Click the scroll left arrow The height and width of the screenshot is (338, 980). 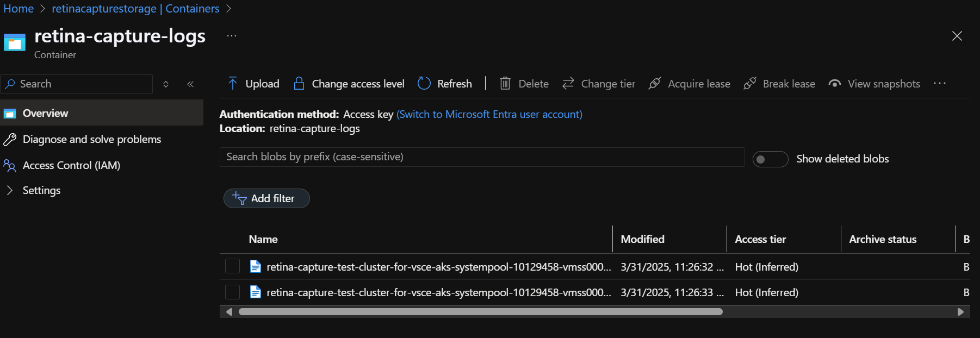click(x=229, y=312)
